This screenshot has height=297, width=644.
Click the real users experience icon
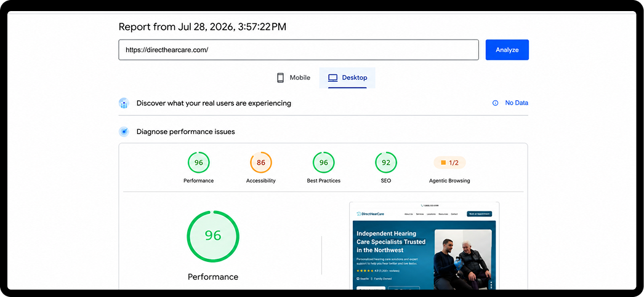tap(124, 103)
